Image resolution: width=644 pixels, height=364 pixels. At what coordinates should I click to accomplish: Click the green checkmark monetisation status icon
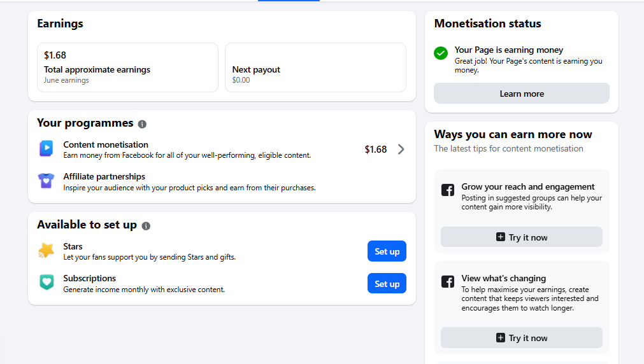(x=441, y=53)
